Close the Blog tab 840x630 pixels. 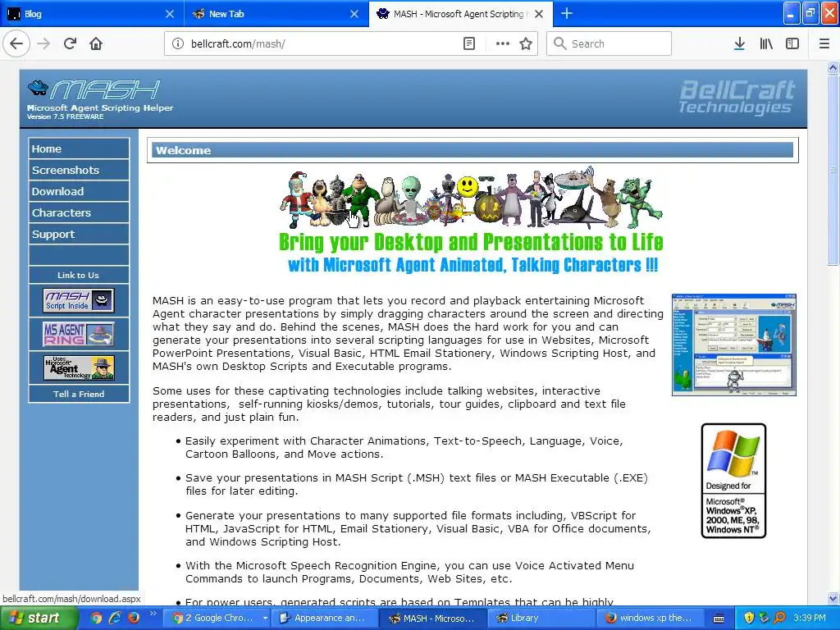tap(169, 14)
